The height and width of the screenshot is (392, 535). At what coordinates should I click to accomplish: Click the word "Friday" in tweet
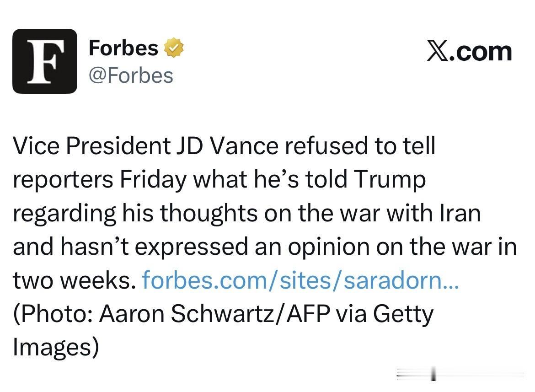point(153,179)
